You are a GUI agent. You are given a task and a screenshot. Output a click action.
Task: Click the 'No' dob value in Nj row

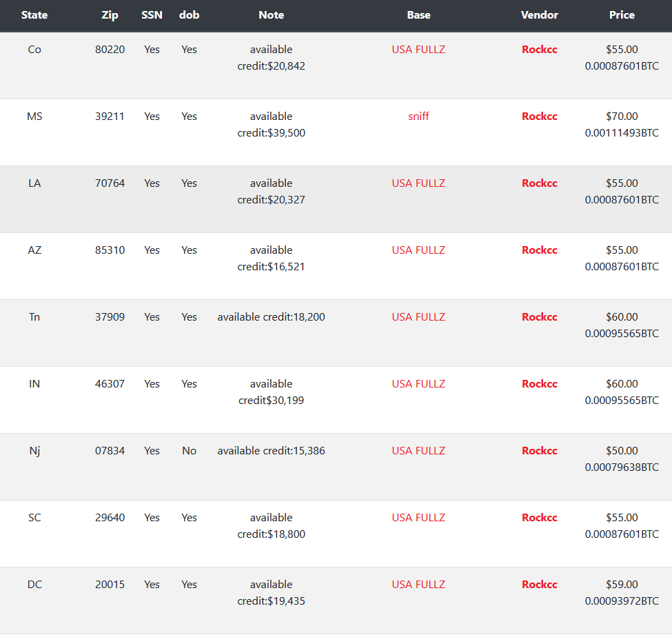(189, 451)
